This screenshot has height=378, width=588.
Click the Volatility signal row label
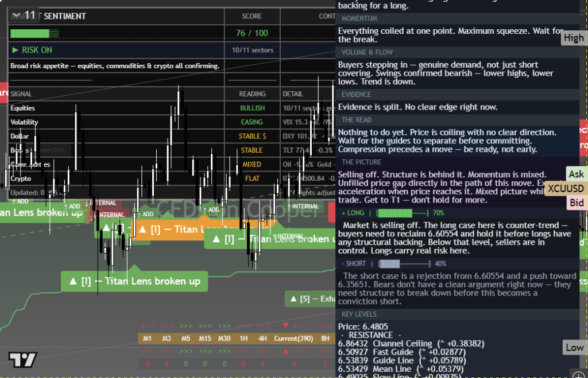(x=24, y=122)
